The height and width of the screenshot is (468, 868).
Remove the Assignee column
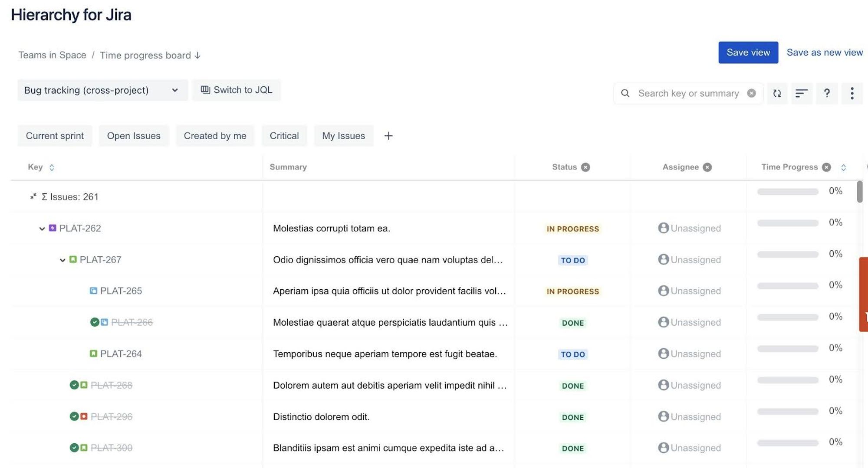(707, 167)
